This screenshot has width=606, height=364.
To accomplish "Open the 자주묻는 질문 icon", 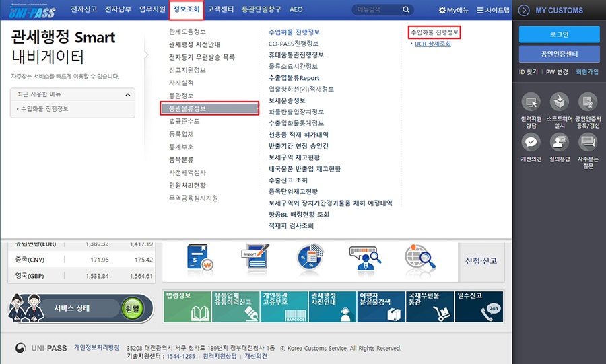I will click(x=588, y=142).
